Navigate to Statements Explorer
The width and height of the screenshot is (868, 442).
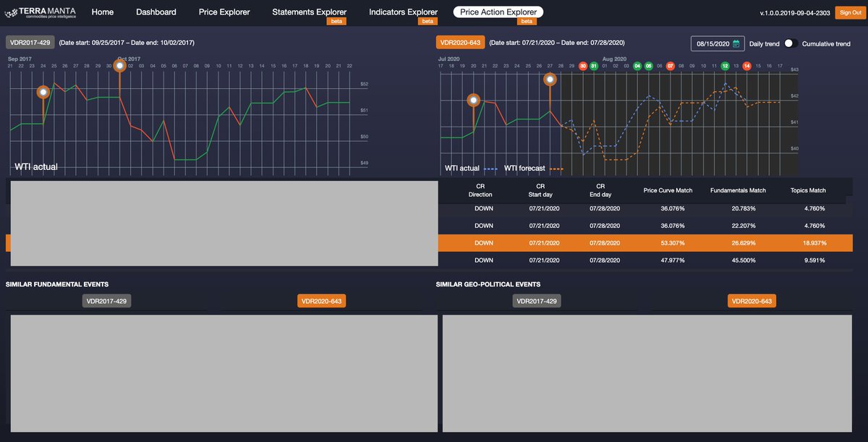pyautogui.click(x=309, y=12)
